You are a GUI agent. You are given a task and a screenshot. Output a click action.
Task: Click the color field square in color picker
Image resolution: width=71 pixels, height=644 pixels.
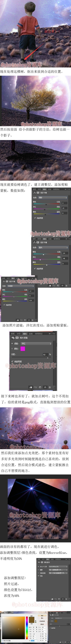pos(14,628)
